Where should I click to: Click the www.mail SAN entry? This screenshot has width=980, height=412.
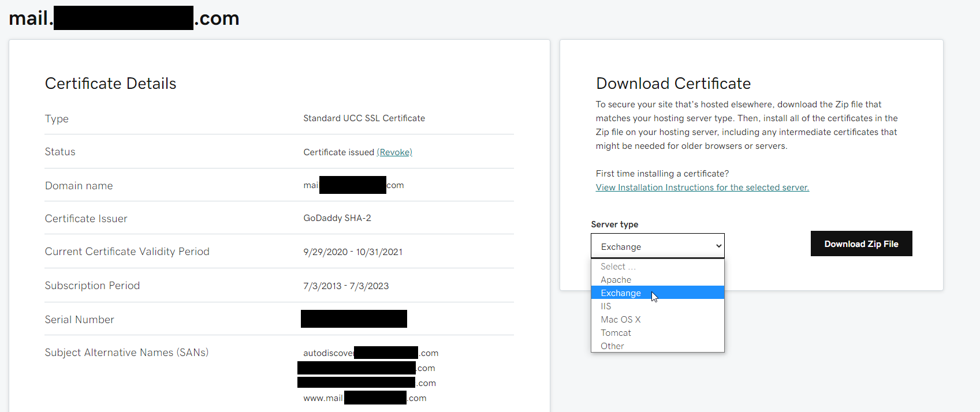click(365, 398)
